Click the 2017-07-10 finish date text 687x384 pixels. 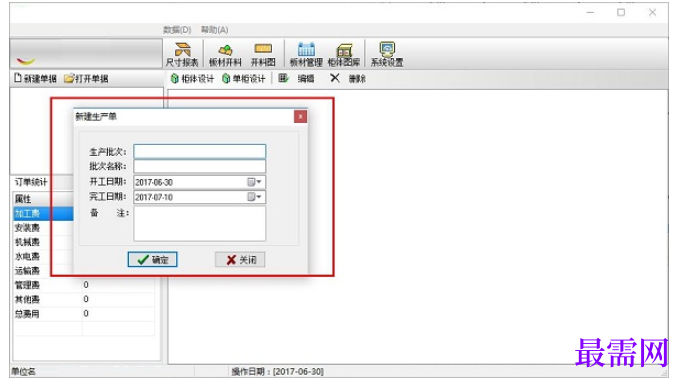tap(154, 197)
